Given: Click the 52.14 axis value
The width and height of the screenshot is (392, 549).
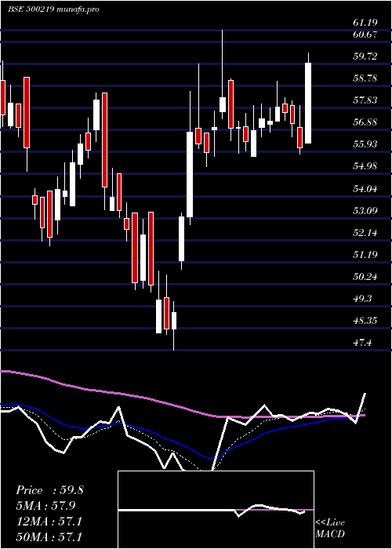Looking at the screenshot, I should [365, 233].
